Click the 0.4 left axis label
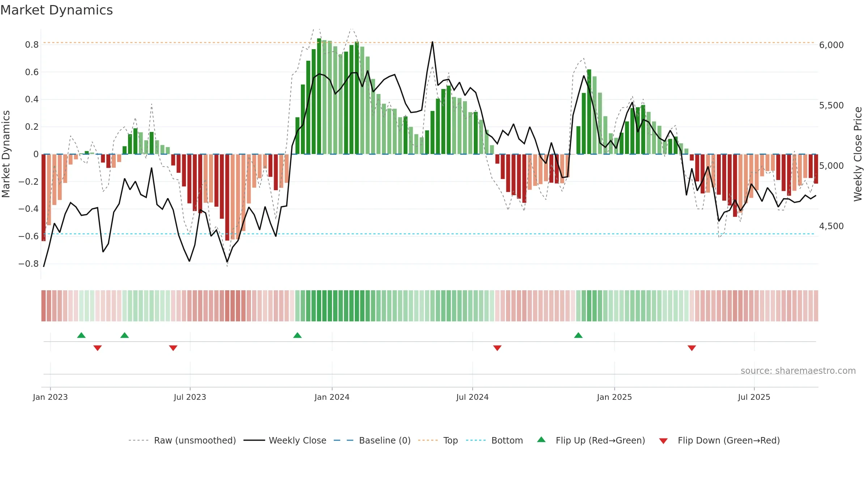 coord(32,99)
